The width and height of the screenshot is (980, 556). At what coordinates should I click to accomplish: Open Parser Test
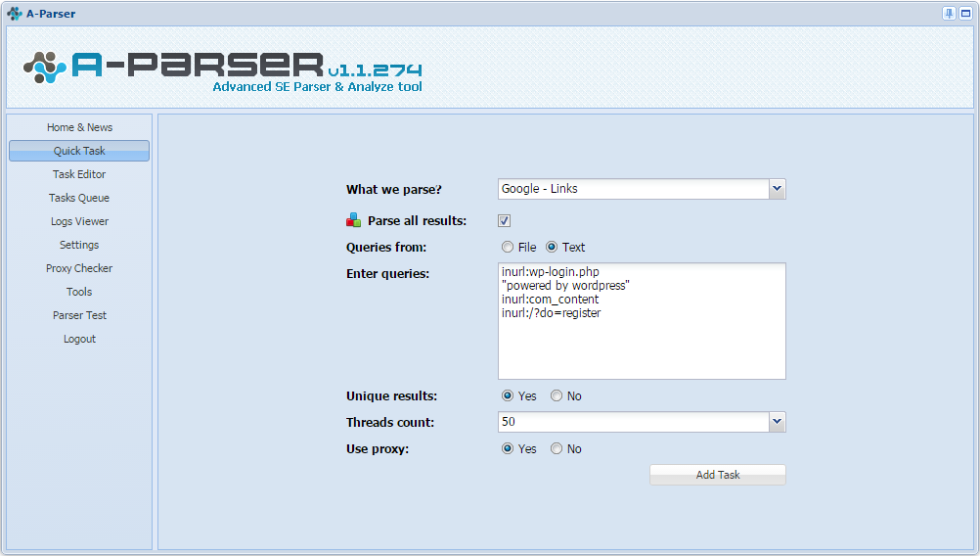(79, 315)
